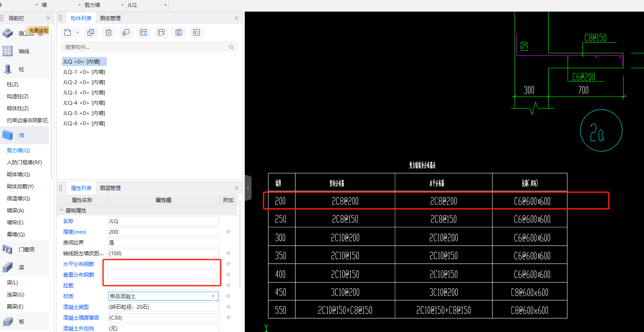Close the 属性列表 panel
This screenshot has width=644, height=332.
click(237, 188)
